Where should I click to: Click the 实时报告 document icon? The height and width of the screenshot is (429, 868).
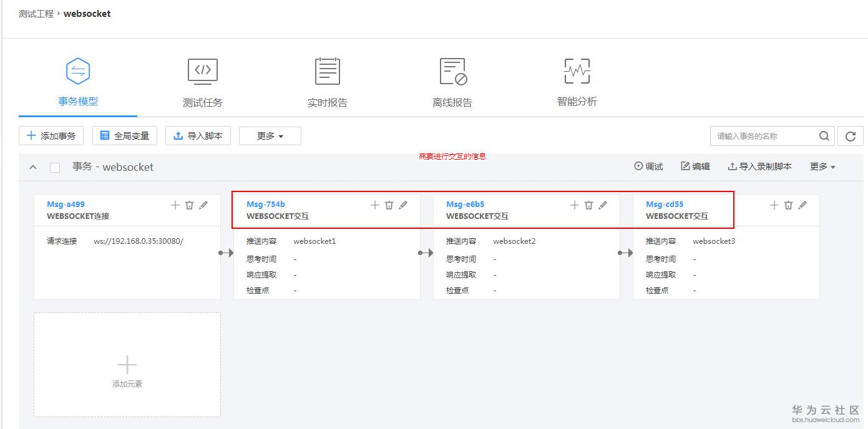click(x=328, y=71)
